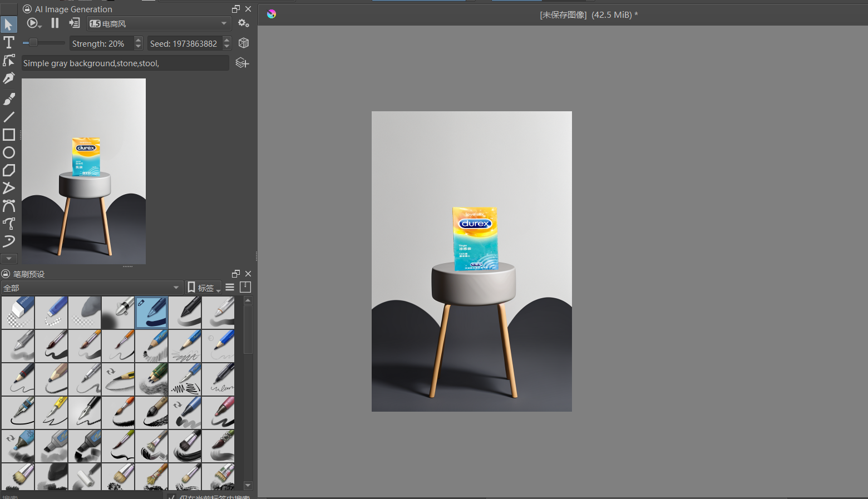Toggle lock on 笔刷预设 docker
This screenshot has width=868, height=499.
[x=6, y=274]
